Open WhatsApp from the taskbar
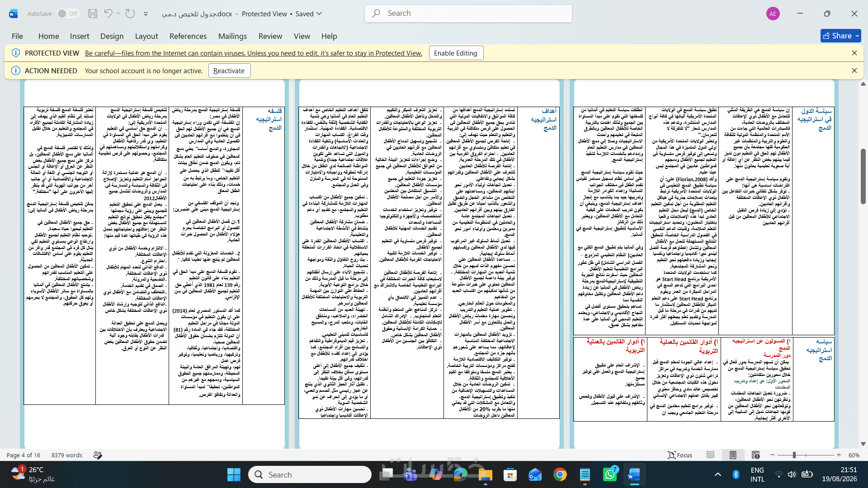 (610, 475)
